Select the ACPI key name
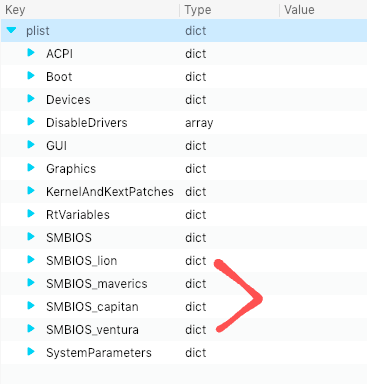 coord(59,54)
